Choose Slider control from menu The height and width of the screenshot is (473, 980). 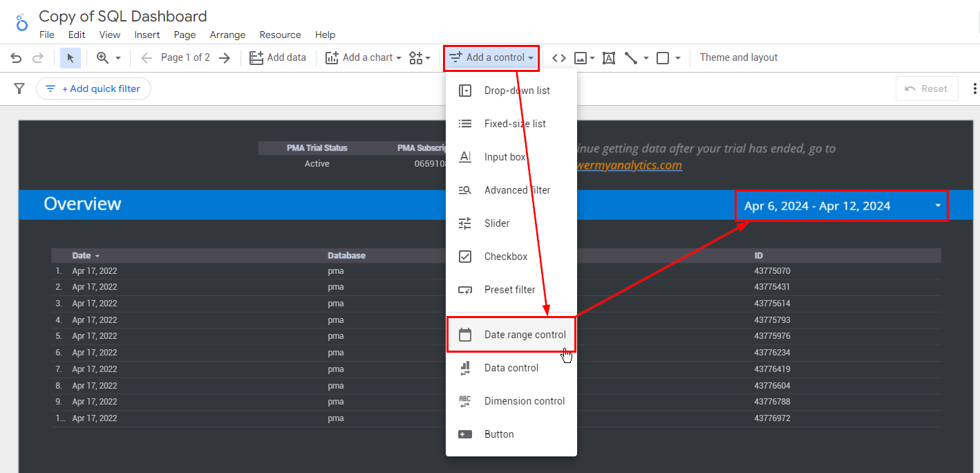point(496,223)
